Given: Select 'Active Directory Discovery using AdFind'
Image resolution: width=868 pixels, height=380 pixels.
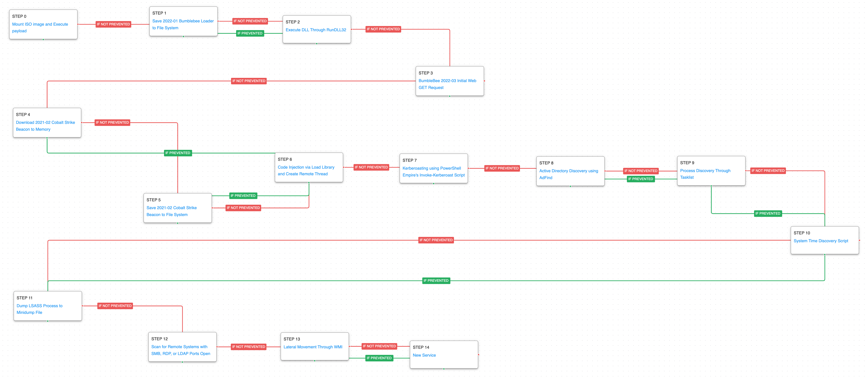Looking at the screenshot, I should (x=568, y=171).
